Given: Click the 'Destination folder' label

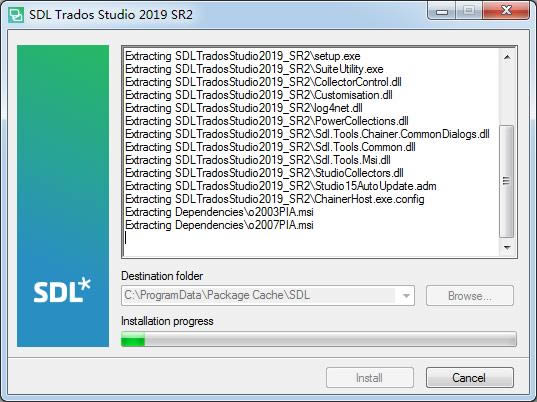Looking at the screenshot, I should click(x=162, y=276).
